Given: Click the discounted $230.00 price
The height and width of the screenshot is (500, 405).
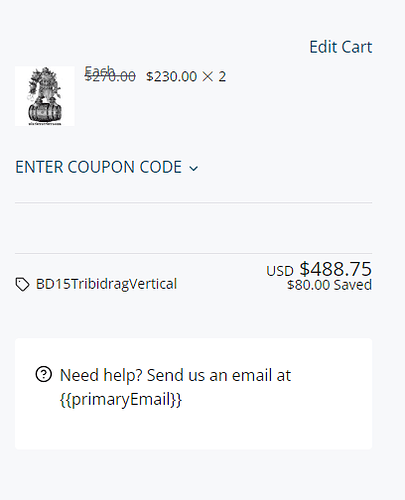Looking at the screenshot, I should [172, 77].
